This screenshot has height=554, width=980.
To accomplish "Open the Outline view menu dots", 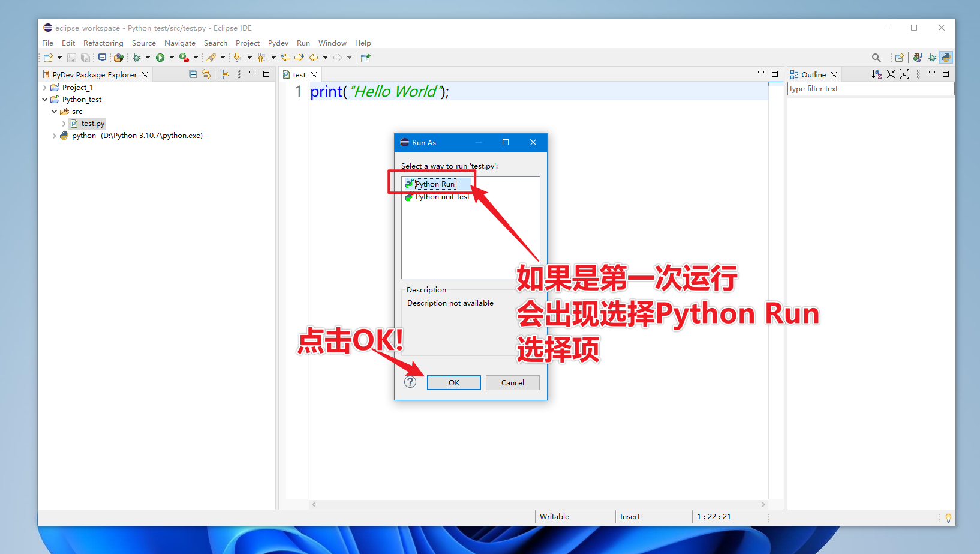I will click(x=918, y=74).
